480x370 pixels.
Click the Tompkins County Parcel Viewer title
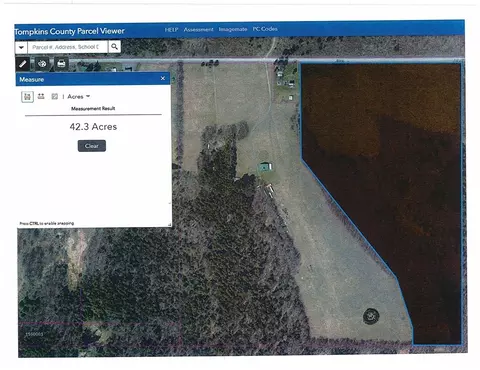[69, 31]
